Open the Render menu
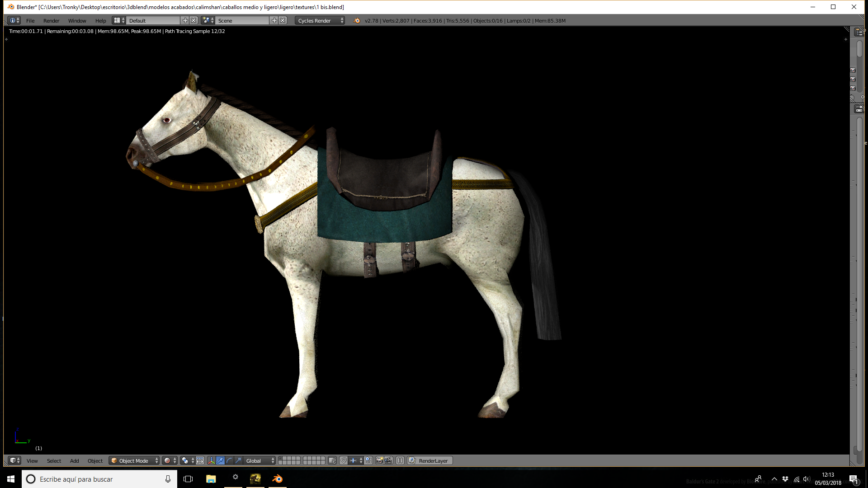This screenshot has height=488, width=868. (51, 20)
